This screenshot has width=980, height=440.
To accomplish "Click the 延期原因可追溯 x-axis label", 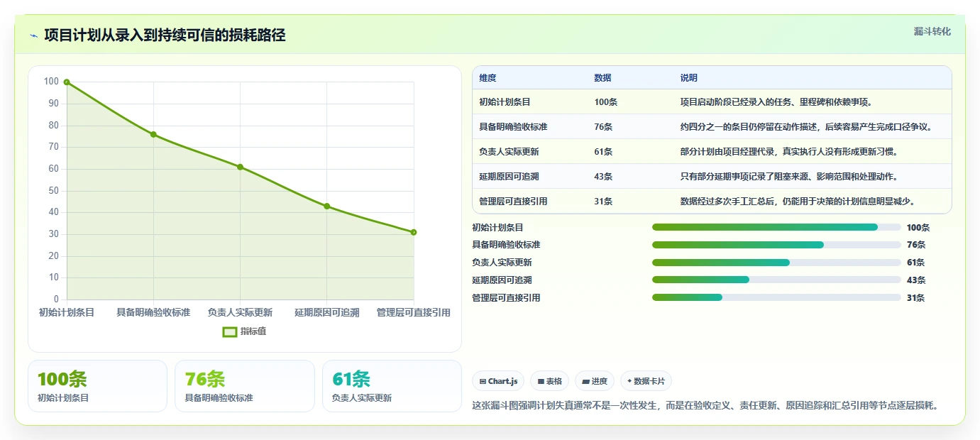I will point(327,313).
